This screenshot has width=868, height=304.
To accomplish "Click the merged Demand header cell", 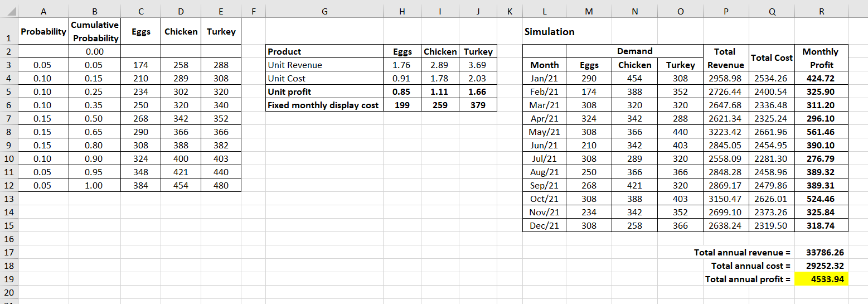I will (x=634, y=51).
